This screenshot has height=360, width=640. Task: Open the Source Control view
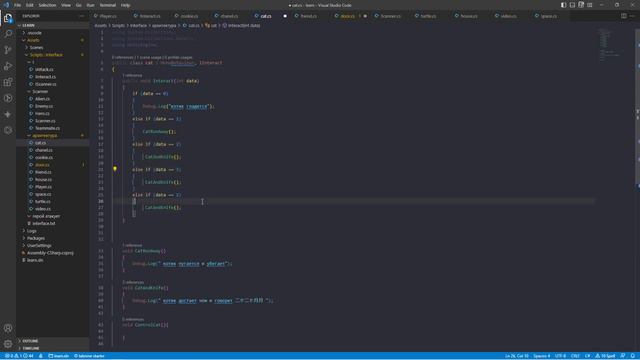pos(8,50)
